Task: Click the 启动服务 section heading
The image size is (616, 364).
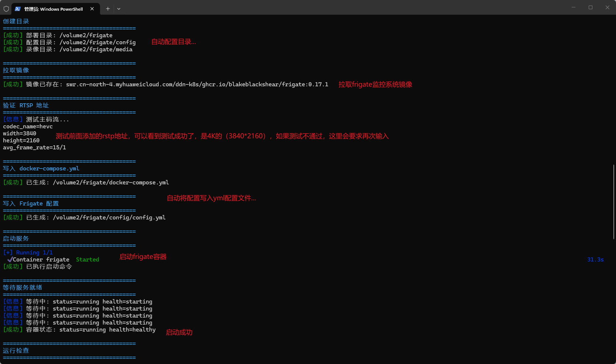Action: [x=16, y=239]
